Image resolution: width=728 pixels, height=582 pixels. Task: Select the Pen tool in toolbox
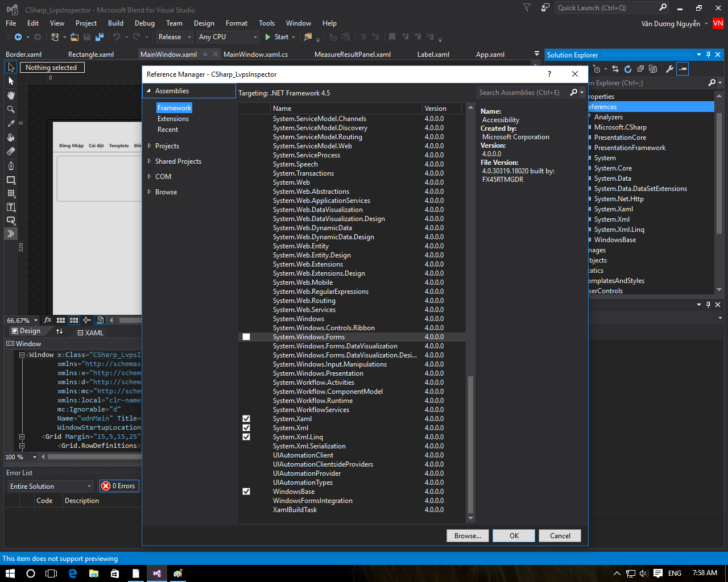tap(11, 165)
